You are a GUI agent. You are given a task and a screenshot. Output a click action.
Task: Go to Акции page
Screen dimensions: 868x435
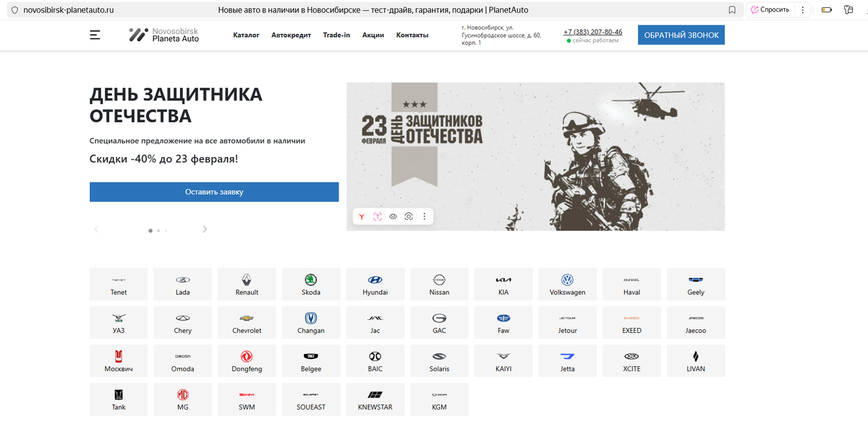pyautogui.click(x=373, y=35)
